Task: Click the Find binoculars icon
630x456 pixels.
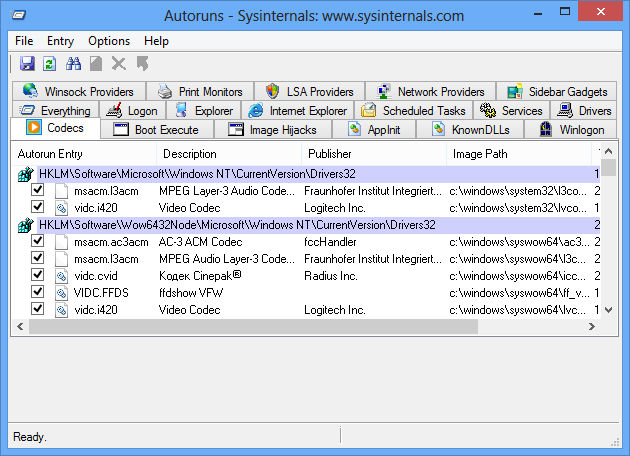Action: point(73,64)
